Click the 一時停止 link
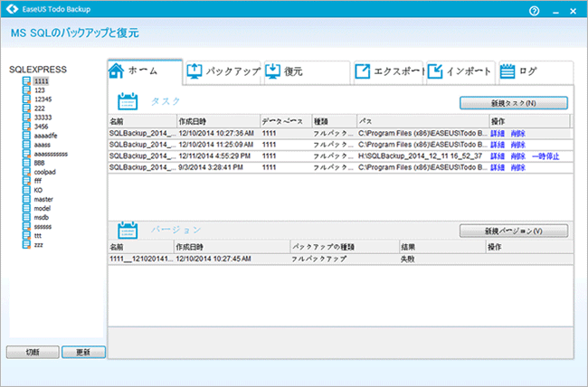588x387 pixels. tap(545, 156)
